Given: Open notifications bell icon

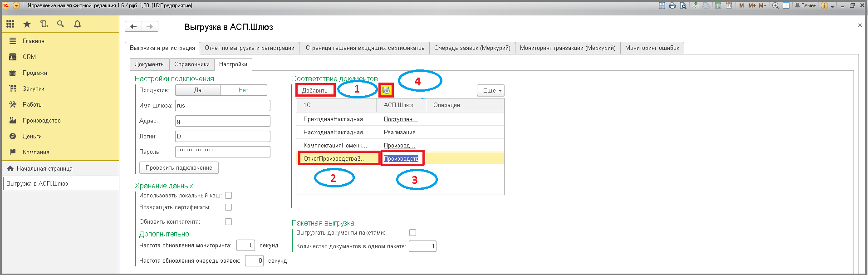Looking at the screenshot, I should click(77, 24).
